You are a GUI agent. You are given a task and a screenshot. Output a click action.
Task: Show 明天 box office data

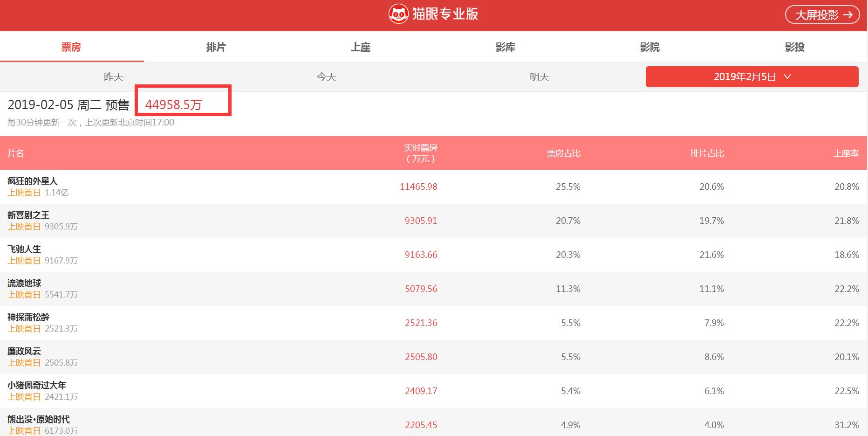click(x=540, y=77)
